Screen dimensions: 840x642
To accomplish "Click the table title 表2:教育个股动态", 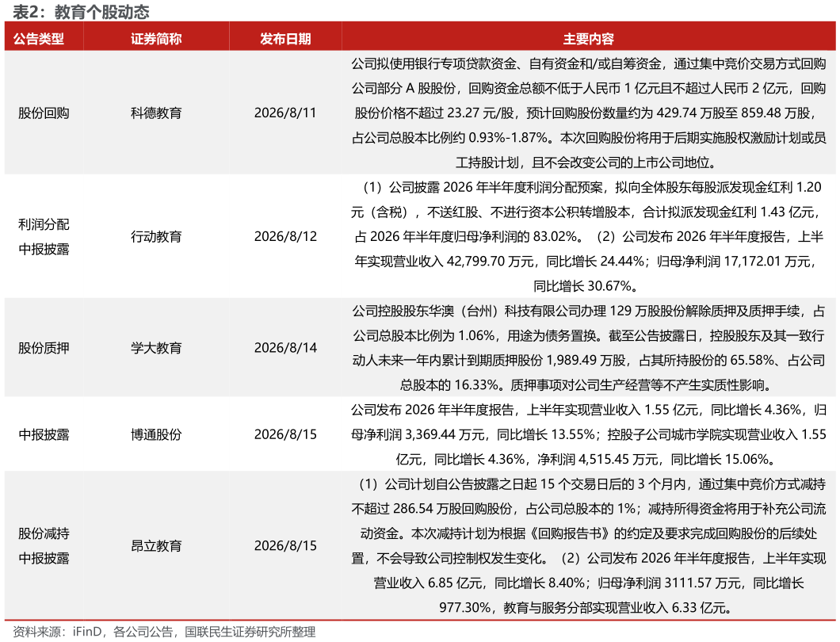I will tap(81, 12).
